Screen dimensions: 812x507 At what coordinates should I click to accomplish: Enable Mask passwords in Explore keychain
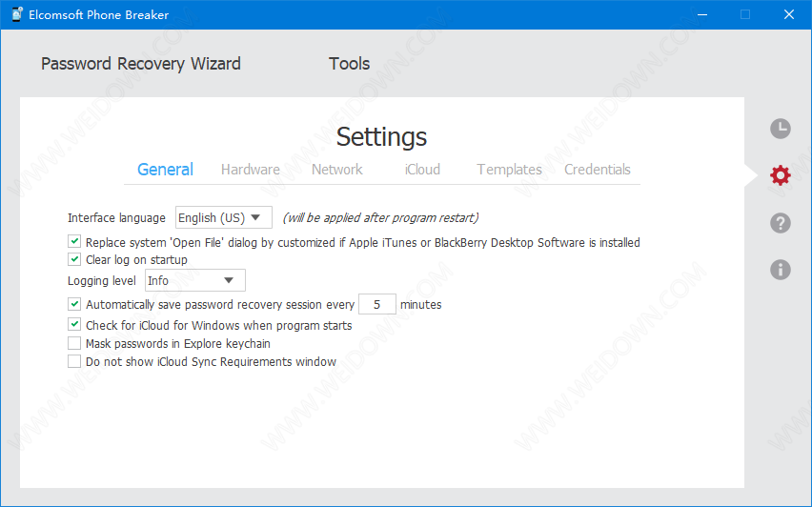[74, 343]
